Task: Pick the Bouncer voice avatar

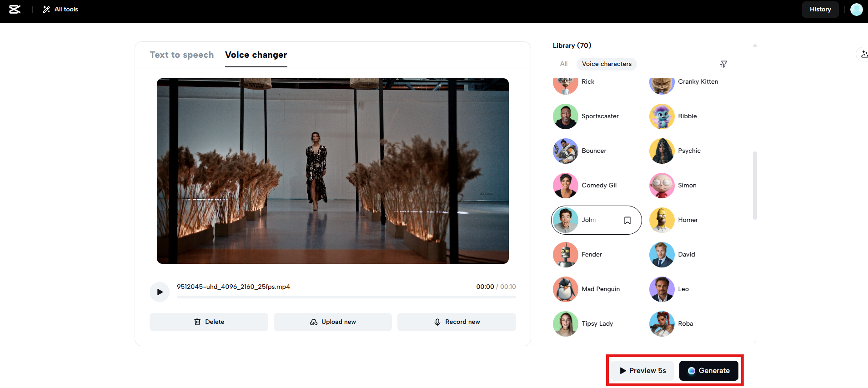Action: [x=566, y=151]
